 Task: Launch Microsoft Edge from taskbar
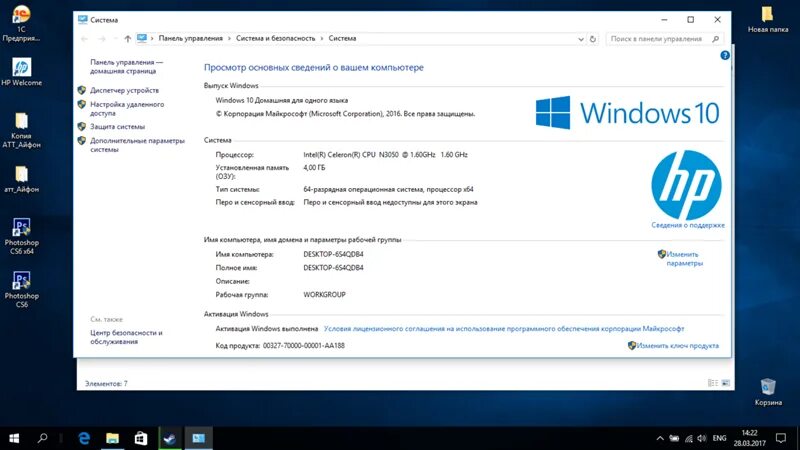point(84,438)
